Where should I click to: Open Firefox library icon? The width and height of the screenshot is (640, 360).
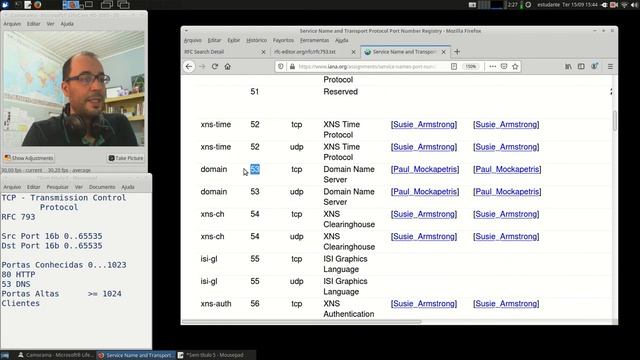[x=568, y=67]
